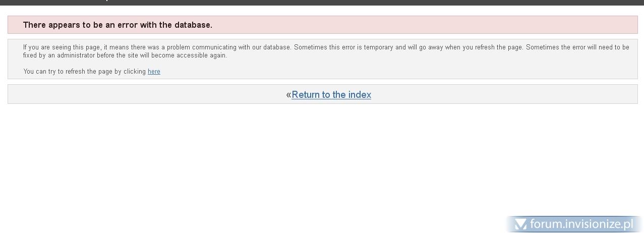This screenshot has width=644, height=233.
Task: Click inside the Return to the index box
Action: [x=323, y=94]
